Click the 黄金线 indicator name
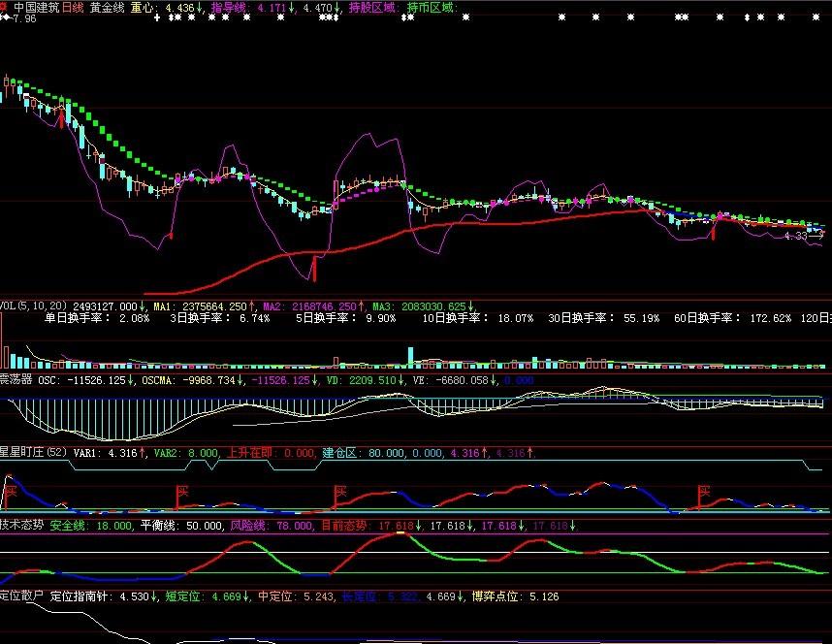 point(107,7)
